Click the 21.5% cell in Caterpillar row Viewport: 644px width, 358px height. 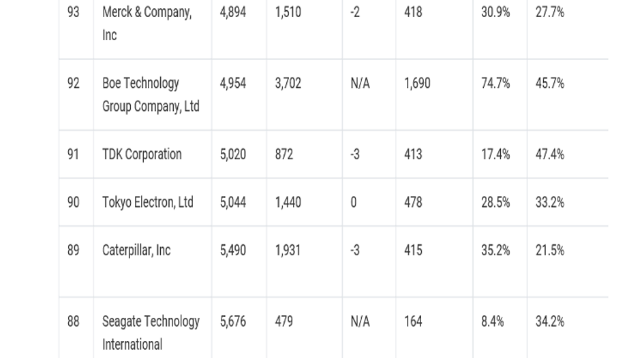(x=549, y=250)
